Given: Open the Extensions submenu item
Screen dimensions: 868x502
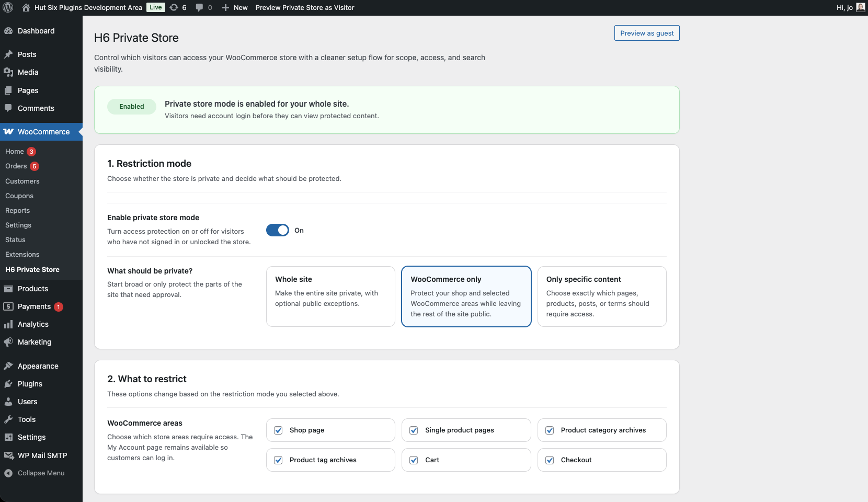Looking at the screenshot, I should click(x=22, y=255).
